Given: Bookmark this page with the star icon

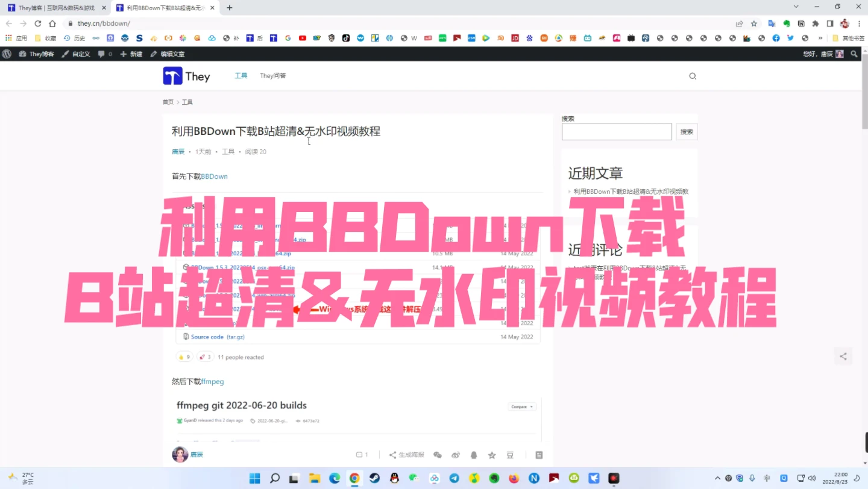Looking at the screenshot, I should pos(753,23).
